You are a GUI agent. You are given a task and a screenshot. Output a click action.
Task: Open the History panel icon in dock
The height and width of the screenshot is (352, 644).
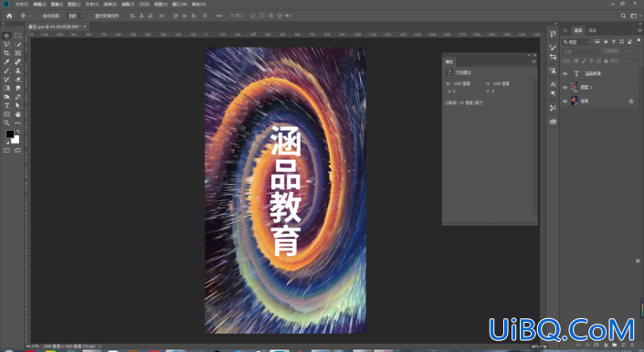553,34
